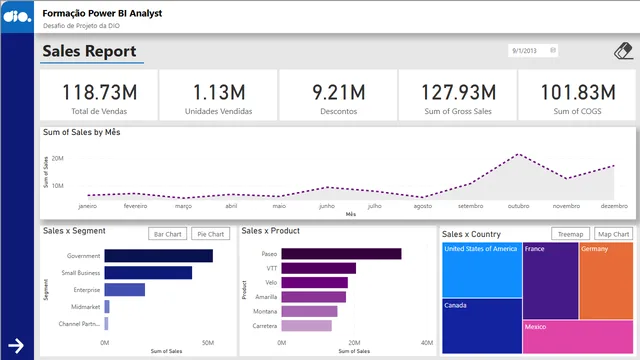Switch Sales x Segment to Pie Chart
The image size is (640, 360).
pyautogui.click(x=211, y=234)
